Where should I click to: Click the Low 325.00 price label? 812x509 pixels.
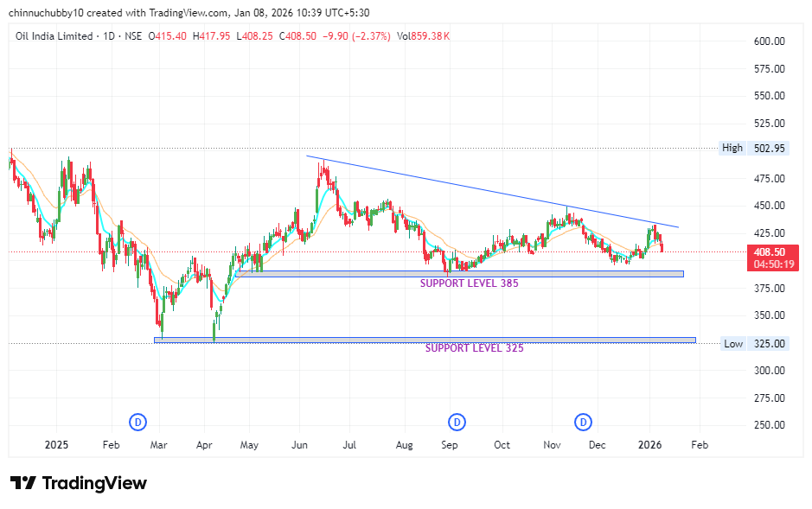point(755,343)
